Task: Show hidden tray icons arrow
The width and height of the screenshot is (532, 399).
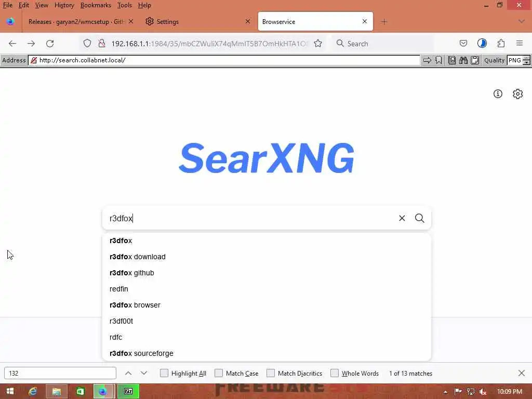Action: (445, 392)
